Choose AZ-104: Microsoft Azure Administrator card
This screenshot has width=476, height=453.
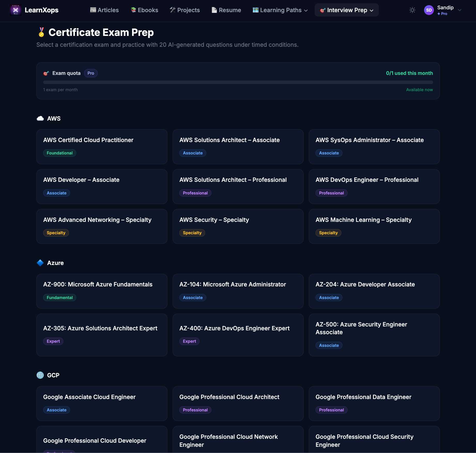click(238, 291)
